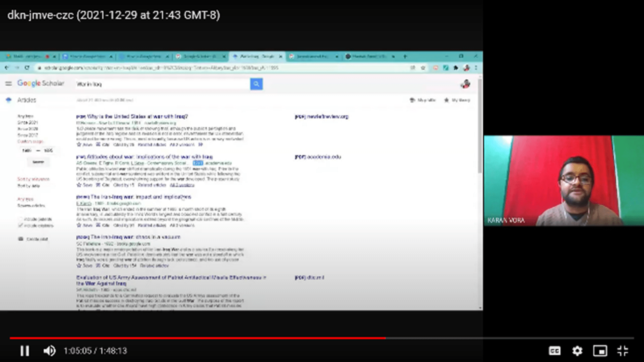This screenshot has height=362, width=644.
Task: Click in the 'War in Iraq' search field
Action: point(161,84)
